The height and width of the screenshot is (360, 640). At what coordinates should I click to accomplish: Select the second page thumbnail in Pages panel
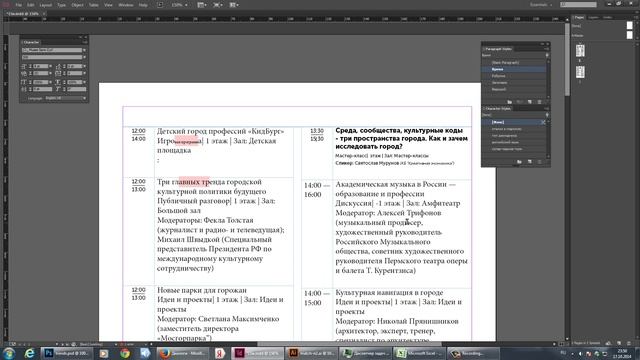tap(580, 72)
